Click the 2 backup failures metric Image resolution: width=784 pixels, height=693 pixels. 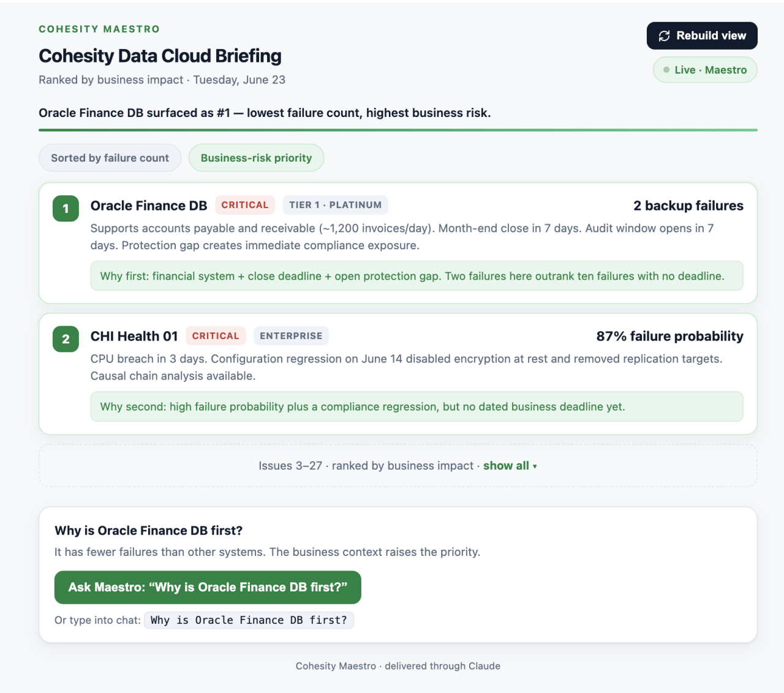[688, 206]
